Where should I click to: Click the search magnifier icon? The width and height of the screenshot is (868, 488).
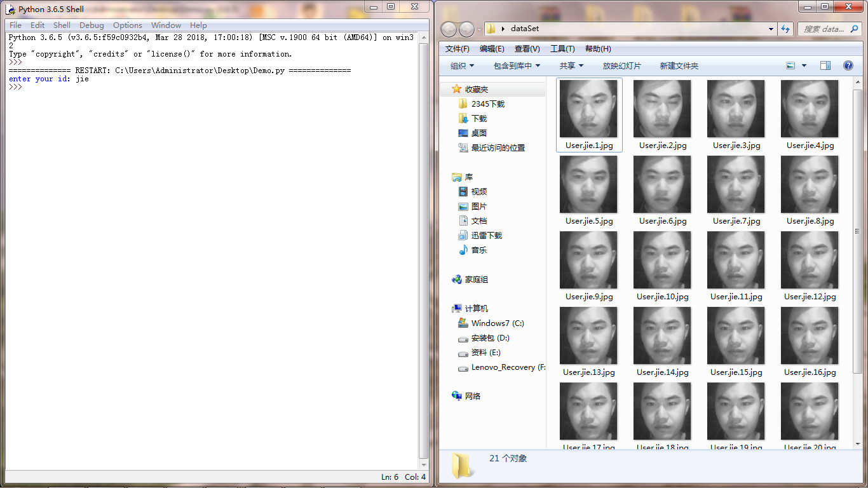point(856,29)
